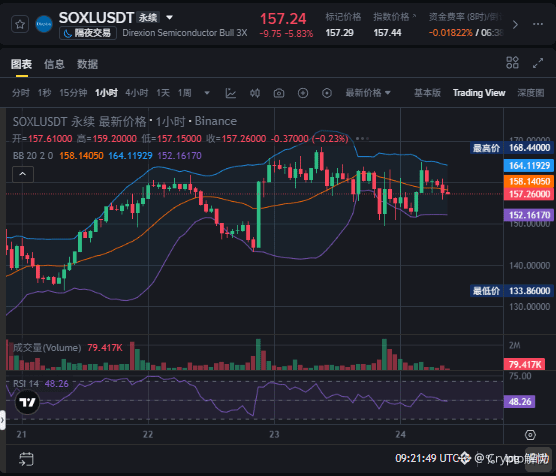Click the funding rate -0.01822% value
Viewport: 556px width, 476px height.
[x=450, y=33]
